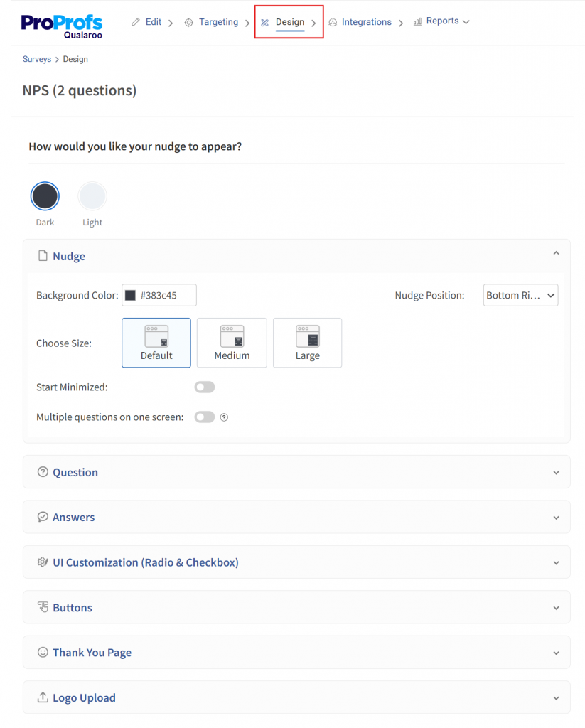This screenshot has height=728, width=585.
Task: Open the Reports menu
Action: pyautogui.click(x=442, y=21)
